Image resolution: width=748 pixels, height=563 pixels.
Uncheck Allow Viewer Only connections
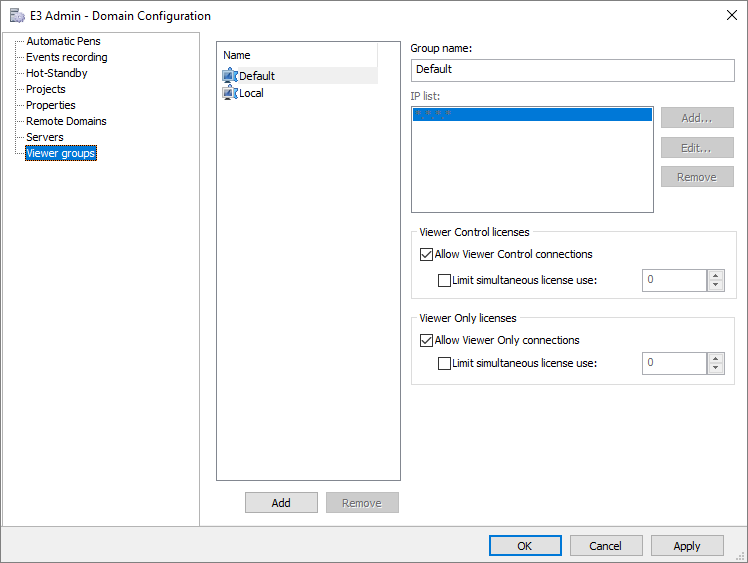click(x=427, y=340)
